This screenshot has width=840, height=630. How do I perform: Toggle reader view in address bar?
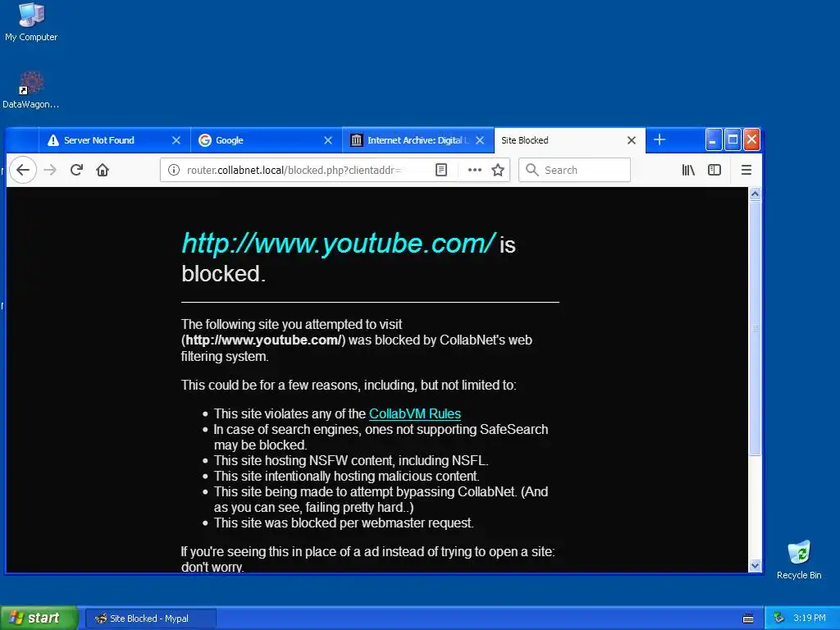point(441,170)
